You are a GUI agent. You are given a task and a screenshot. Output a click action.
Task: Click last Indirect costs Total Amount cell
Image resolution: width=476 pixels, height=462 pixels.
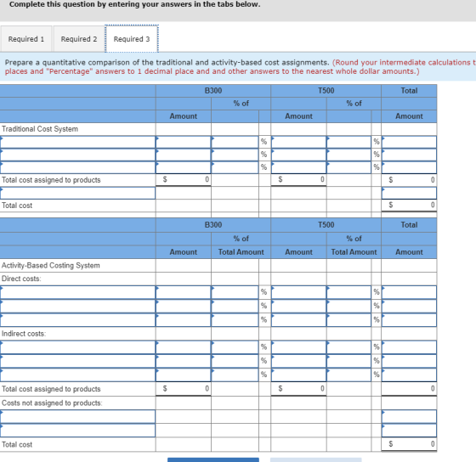point(409,375)
